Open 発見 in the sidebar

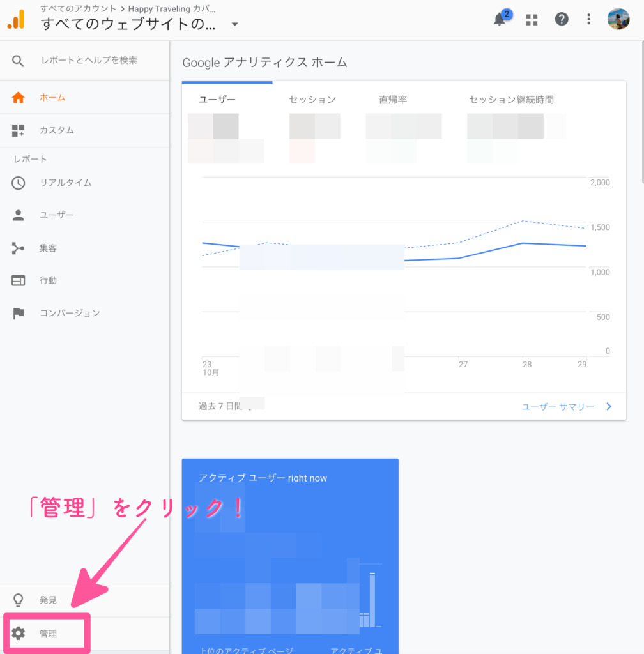click(x=85, y=600)
